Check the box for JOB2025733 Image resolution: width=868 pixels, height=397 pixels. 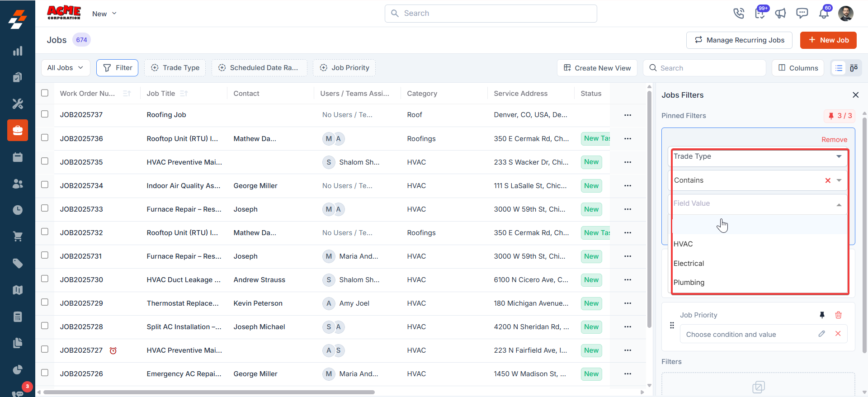pyautogui.click(x=45, y=208)
